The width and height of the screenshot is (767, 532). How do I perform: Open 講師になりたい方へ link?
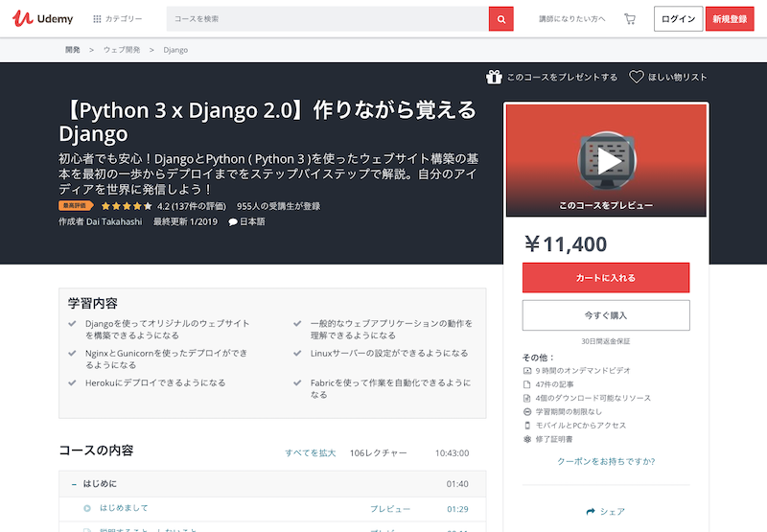click(x=571, y=18)
